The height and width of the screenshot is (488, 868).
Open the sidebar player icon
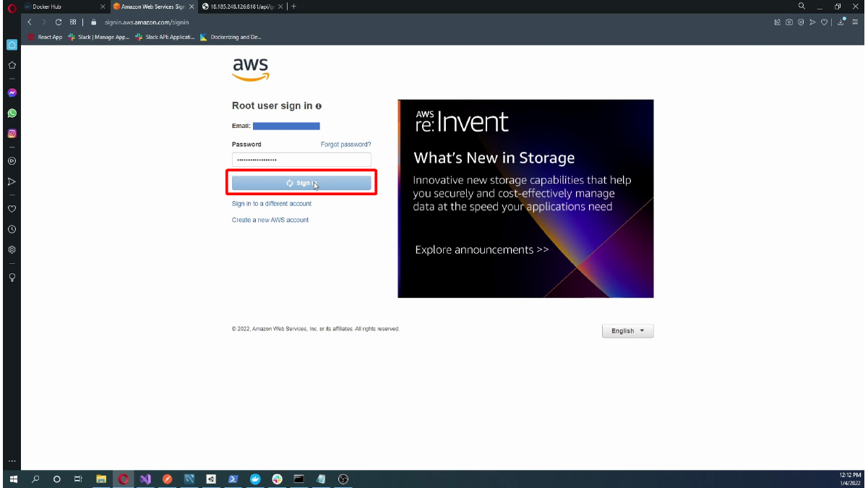pyautogui.click(x=12, y=160)
